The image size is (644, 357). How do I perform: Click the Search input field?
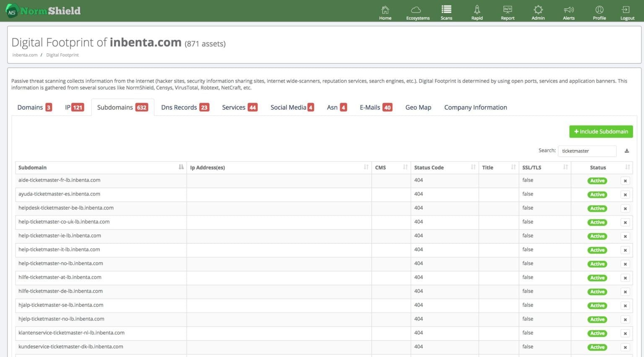(x=587, y=151)
